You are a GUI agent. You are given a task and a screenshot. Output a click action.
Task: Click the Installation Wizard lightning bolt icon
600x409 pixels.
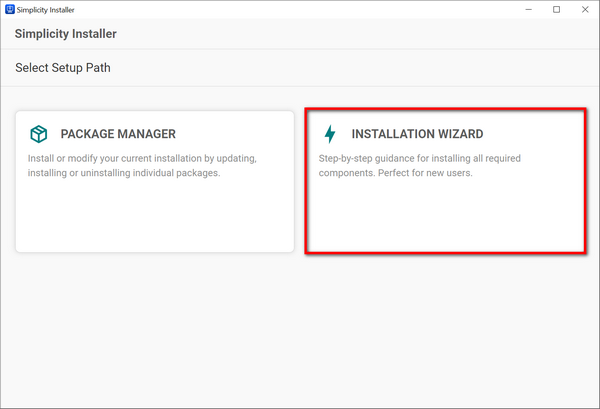(x=330, y=134)
